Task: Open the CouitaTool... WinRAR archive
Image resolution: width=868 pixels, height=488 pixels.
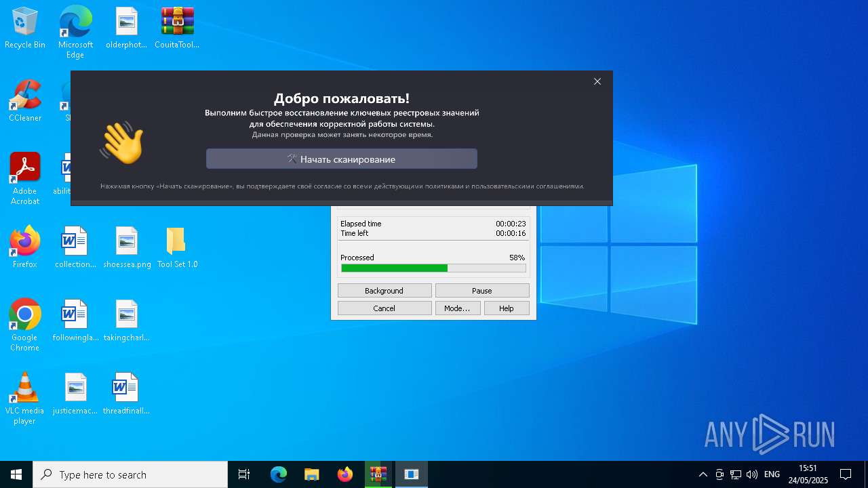Action: [177, 28]
